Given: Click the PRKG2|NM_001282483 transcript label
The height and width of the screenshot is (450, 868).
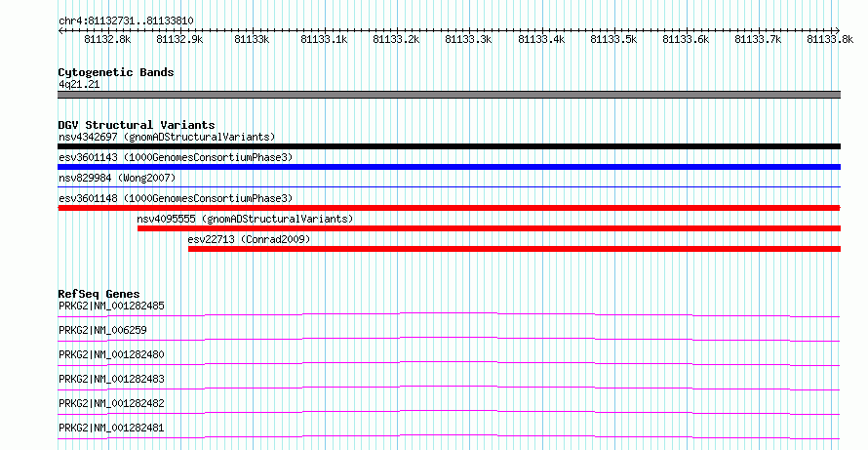Looking at the screenshot, I should click(111, 379).
